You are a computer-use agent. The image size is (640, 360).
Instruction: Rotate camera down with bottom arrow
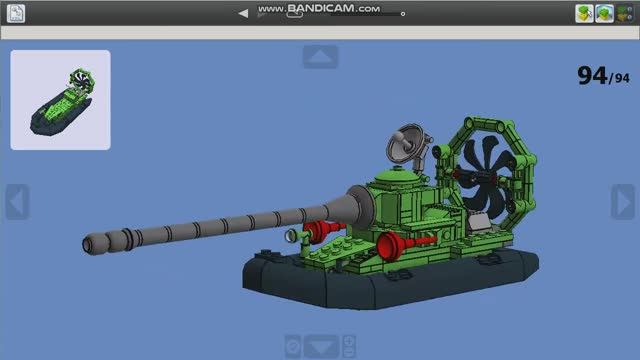(x=322, y=347)
